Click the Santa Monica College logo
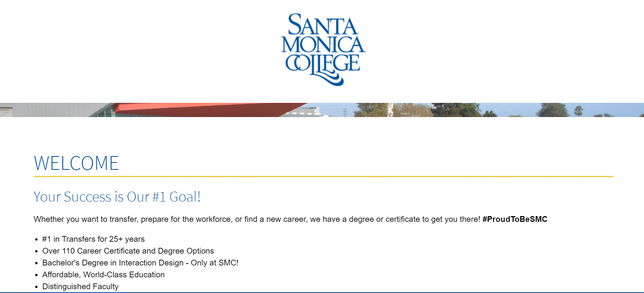 point(323,49)
